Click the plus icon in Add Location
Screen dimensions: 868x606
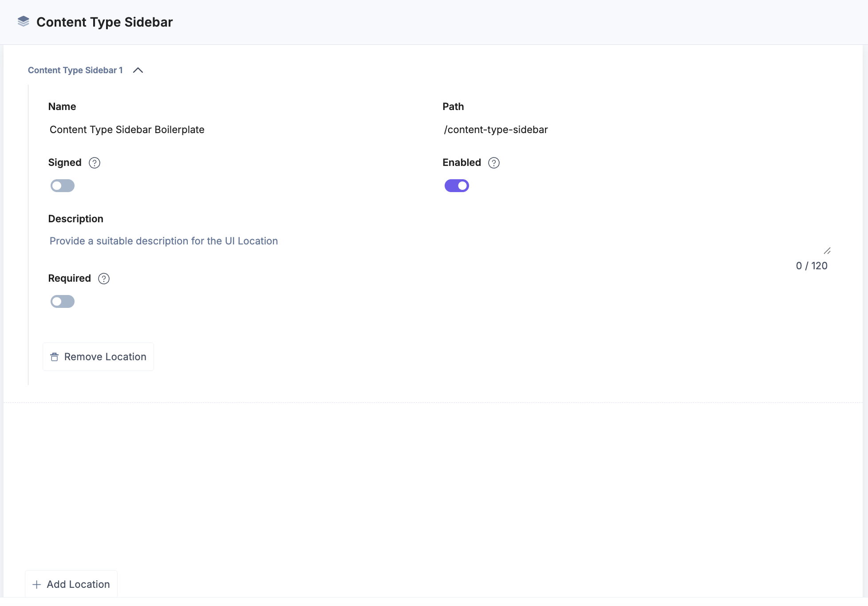(37, 585)
